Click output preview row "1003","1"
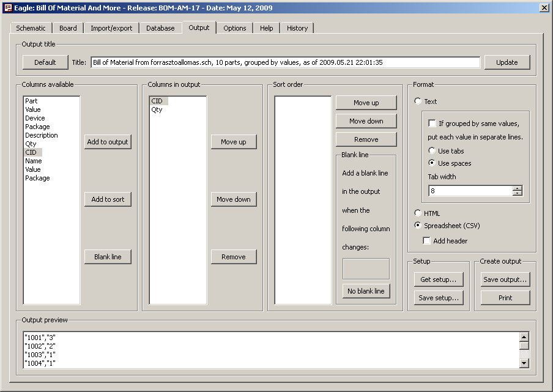This screenshot has width=553, height=392. (x=40, y=355)
